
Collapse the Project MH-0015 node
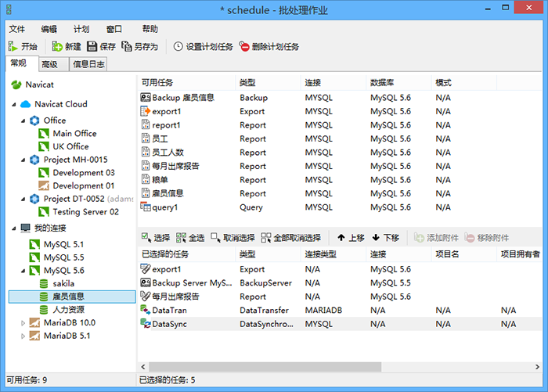click(23, 160)
